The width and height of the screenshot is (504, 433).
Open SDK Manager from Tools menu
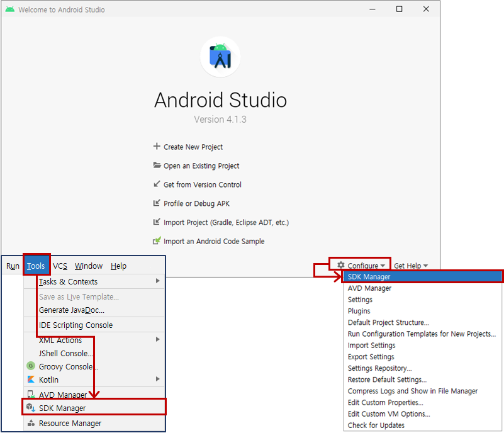[94, 407]
